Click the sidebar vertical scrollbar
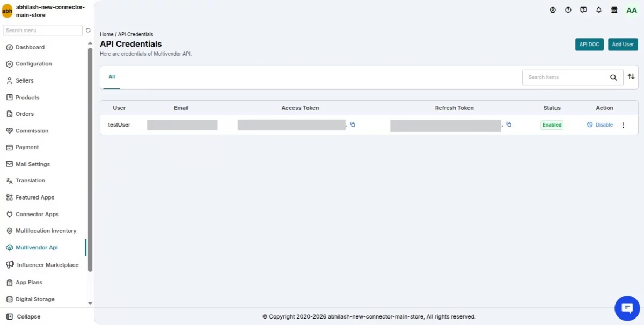 [90, 161]
